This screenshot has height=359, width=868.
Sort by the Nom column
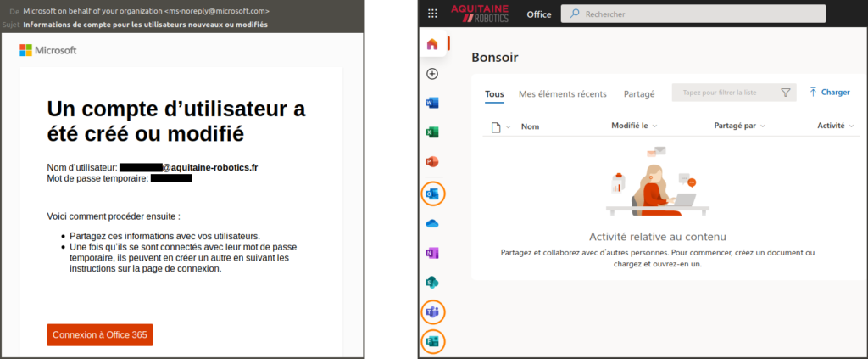[530, 126]
